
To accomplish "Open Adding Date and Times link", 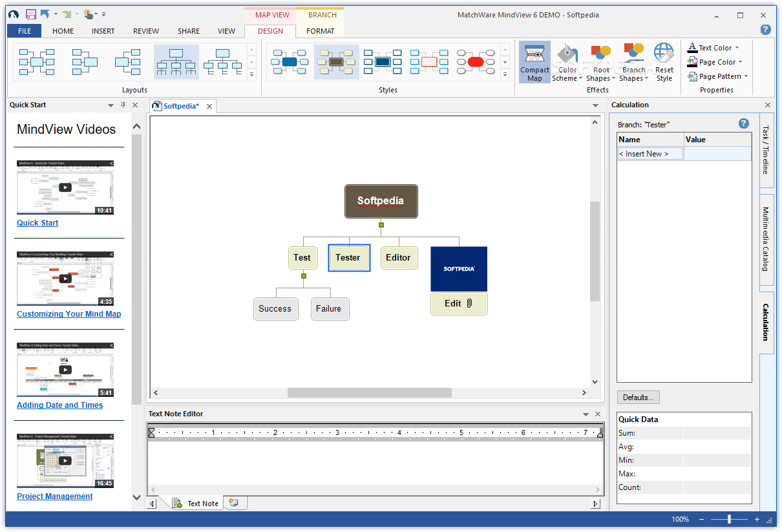I will click(60, 405).
